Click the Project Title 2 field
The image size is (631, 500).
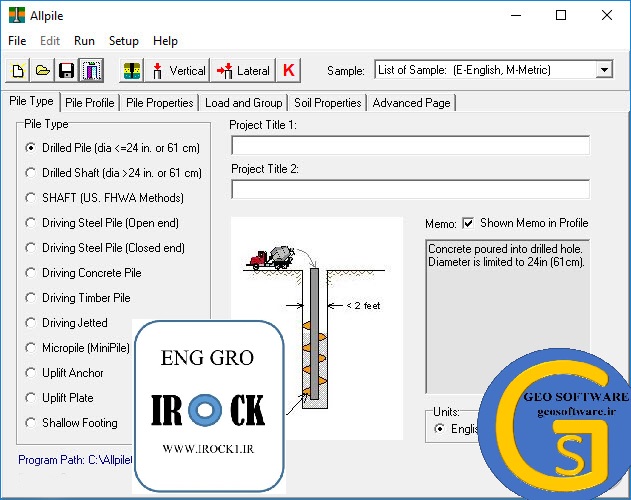(x=410, y=189)
